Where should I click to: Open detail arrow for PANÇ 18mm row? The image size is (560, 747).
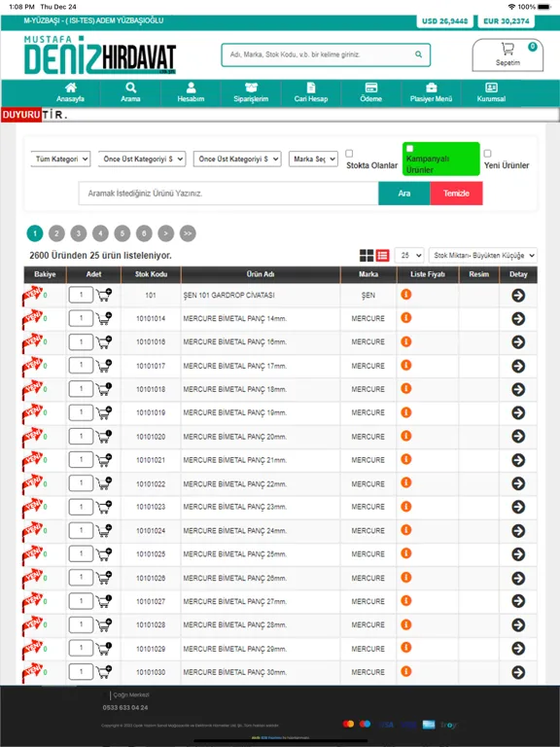[518, 389]
